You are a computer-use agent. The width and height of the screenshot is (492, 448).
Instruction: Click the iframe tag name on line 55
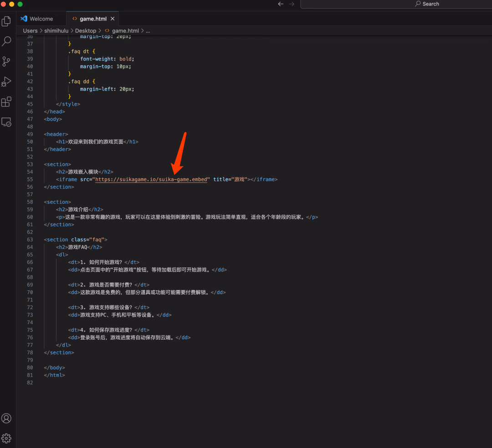click(x=68, y=179)
